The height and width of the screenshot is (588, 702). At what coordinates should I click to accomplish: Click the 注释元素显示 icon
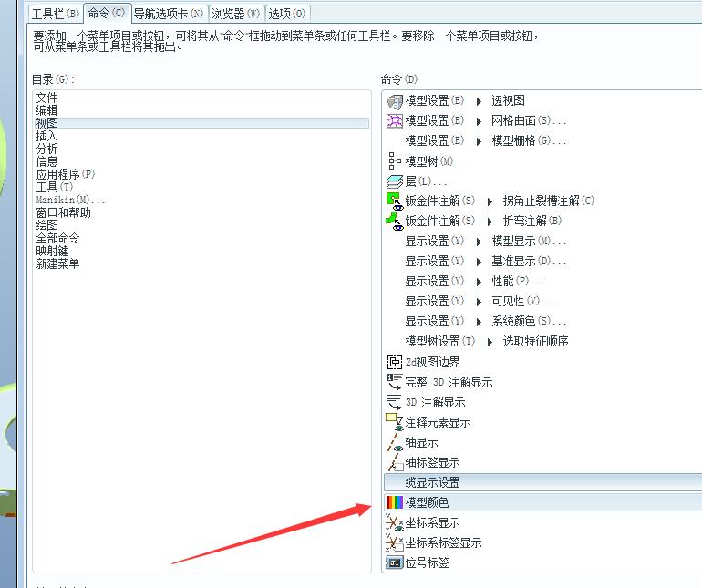(395, 422)
